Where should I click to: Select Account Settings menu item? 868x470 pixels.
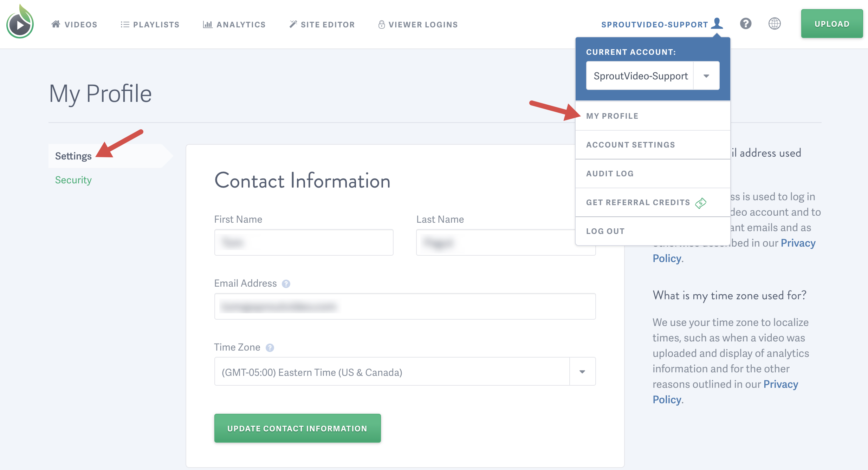point(631,145)
